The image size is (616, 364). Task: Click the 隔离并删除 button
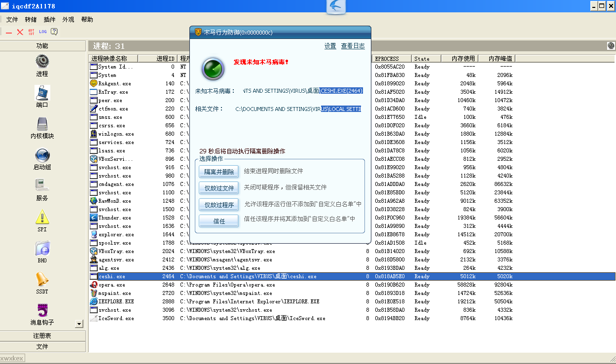coord(219,172)
